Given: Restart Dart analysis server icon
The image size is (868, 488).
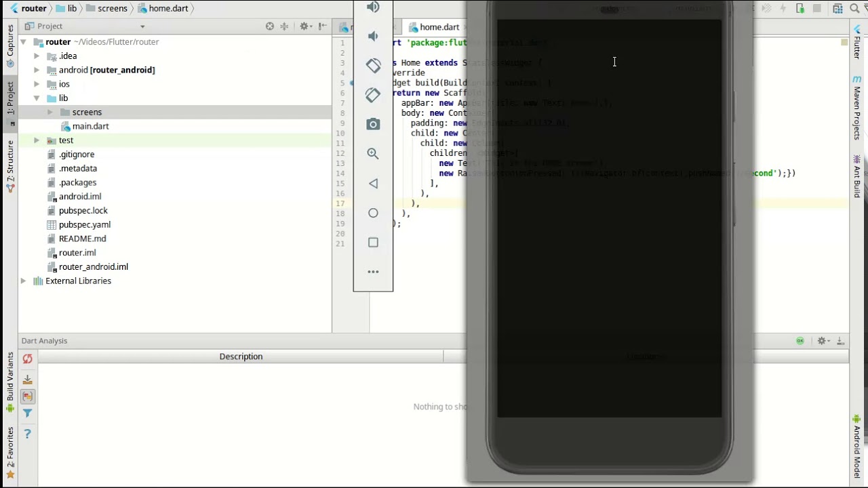Looking at the screenshot, I should [27, 359].
